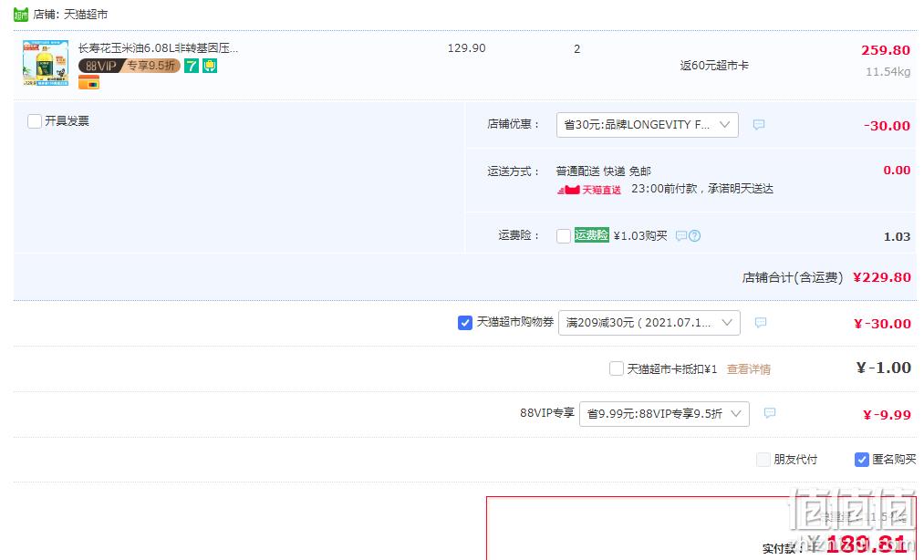Viewport: 924px width, 560px height.
Task: Open the 店铺优惠 省30元 dropdown
Action: point(647,125)
